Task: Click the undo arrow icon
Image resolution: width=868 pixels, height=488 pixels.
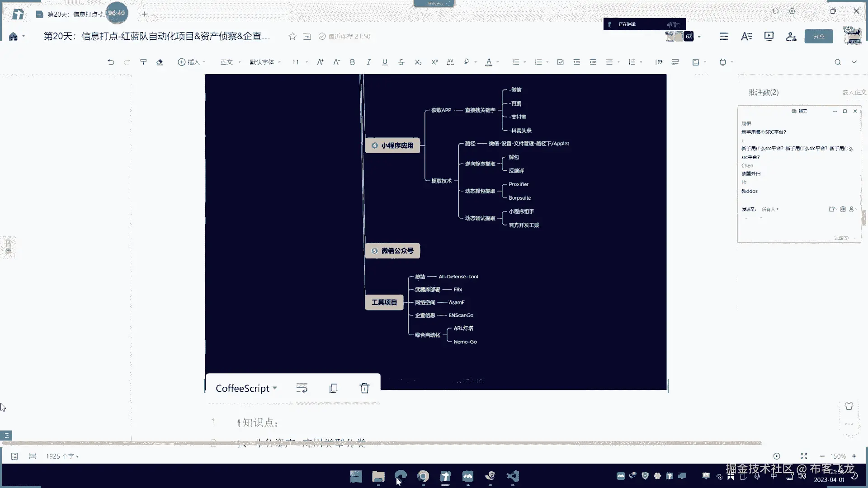Action: tap(111, 62)
